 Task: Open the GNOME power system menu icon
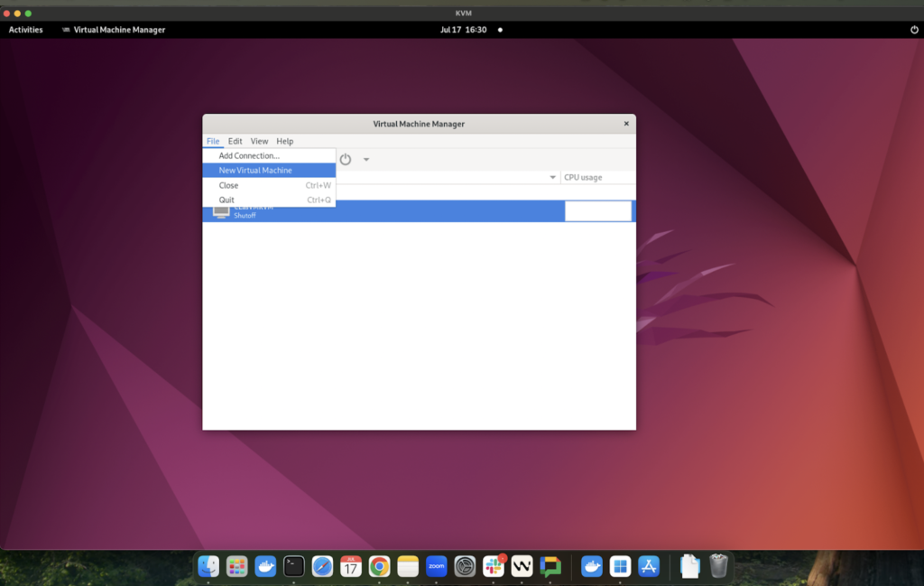(x=914, y=30)
